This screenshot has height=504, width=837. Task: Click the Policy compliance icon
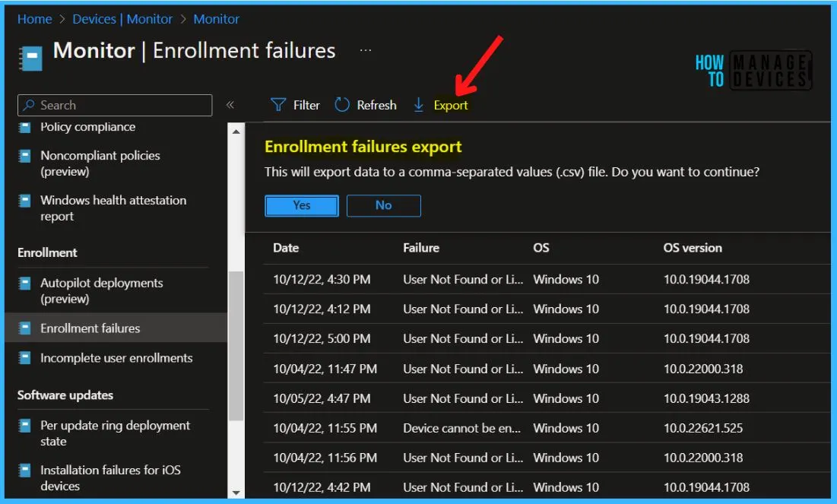(24, 127)
